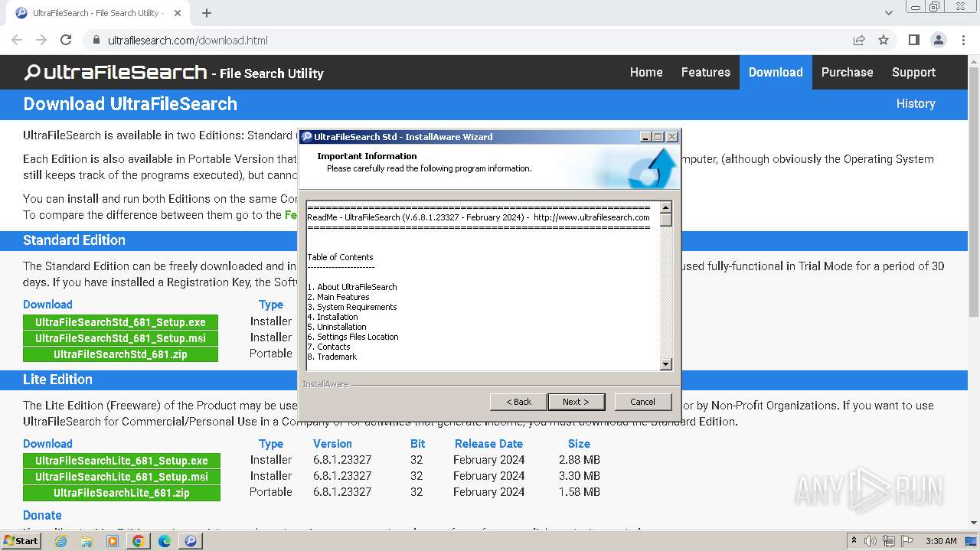Open UltraFileSearch installer taskbar item
Viewport: 980px width, 551px height.
coord(191,541)
